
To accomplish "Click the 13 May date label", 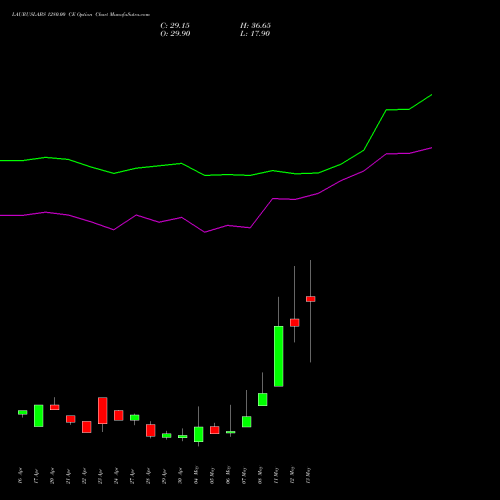I will (308, 475).
